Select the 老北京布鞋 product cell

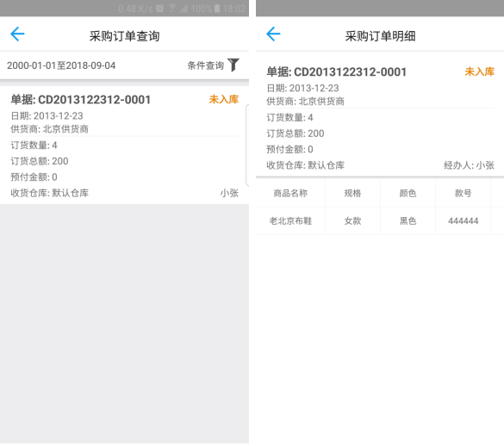pyautogui.click(x=290, y=220)
